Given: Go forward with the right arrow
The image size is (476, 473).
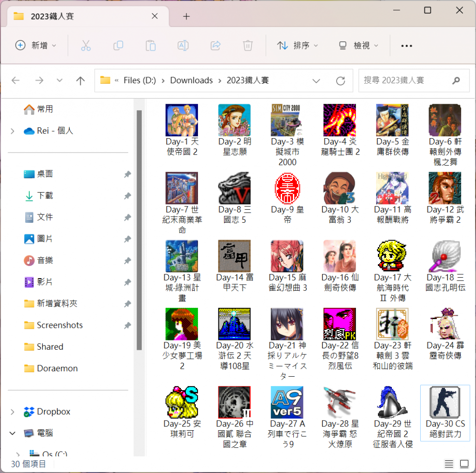Looking at the screenshot, I should (x=39, y=80).
